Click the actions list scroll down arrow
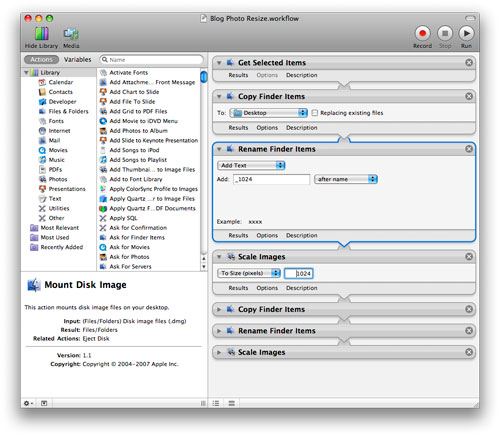 [203, 266]
